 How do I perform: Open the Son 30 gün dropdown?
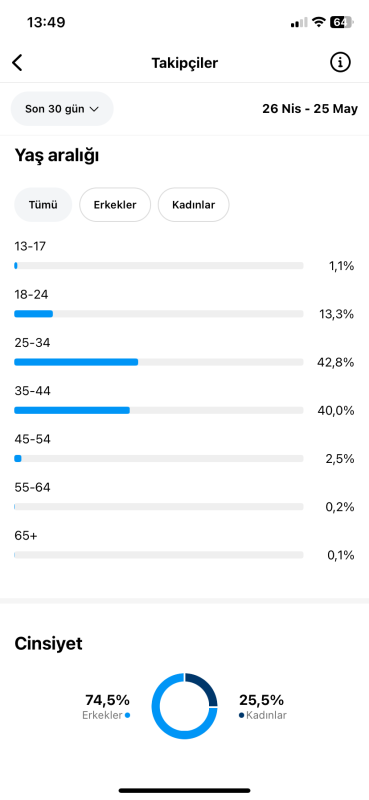tap(62, 109)
